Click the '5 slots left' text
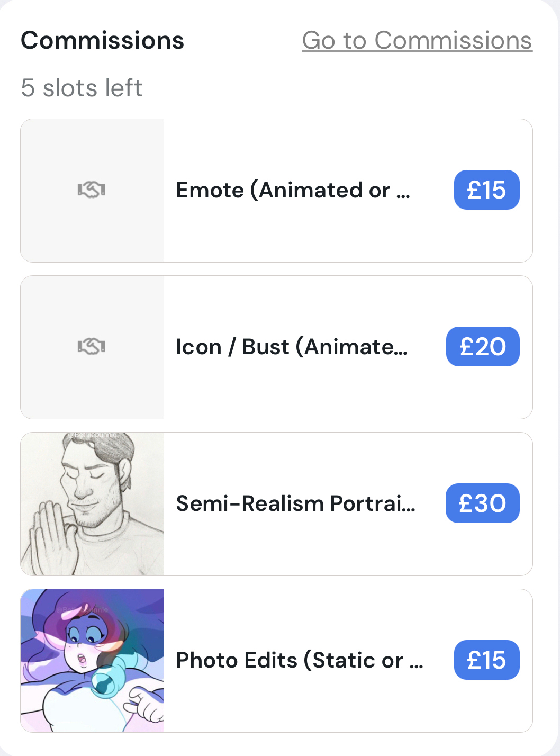The width and height of the screenshot is (560, 756). [x=82, y=88]
